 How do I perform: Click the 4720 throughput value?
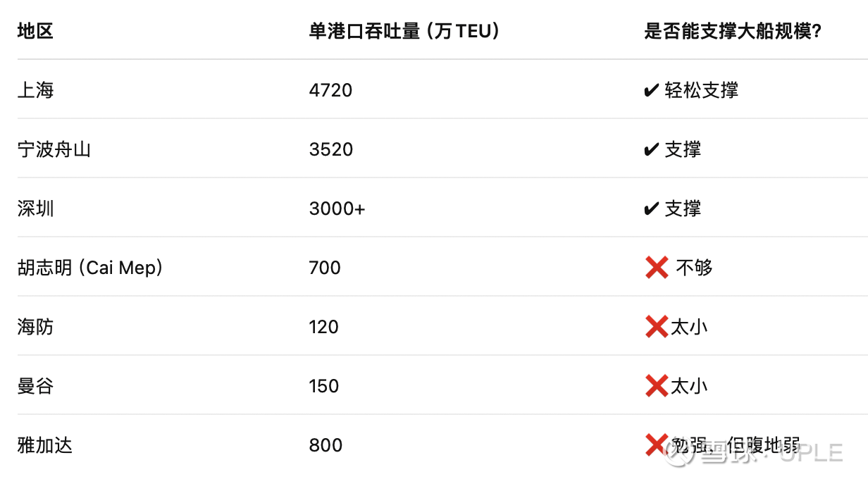pos(330,91)
